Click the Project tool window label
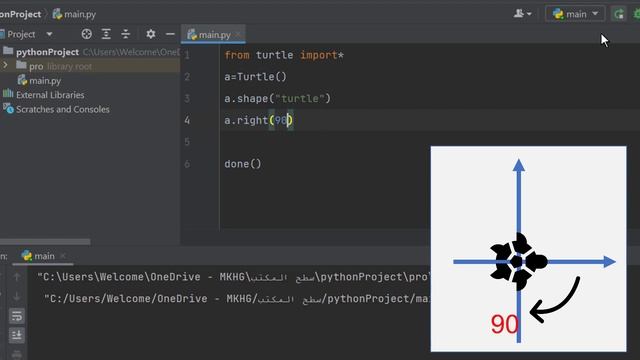Screen dimensions: 640x360 point(20,34)
